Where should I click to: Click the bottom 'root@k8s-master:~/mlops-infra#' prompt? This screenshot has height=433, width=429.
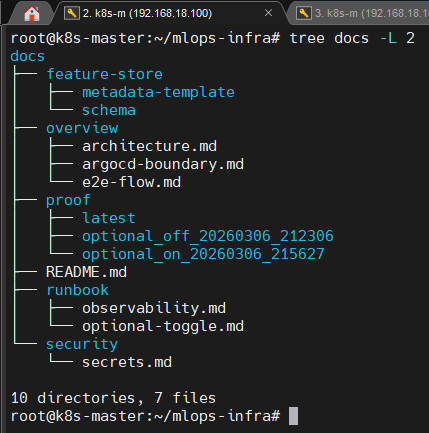click(145, 416)
